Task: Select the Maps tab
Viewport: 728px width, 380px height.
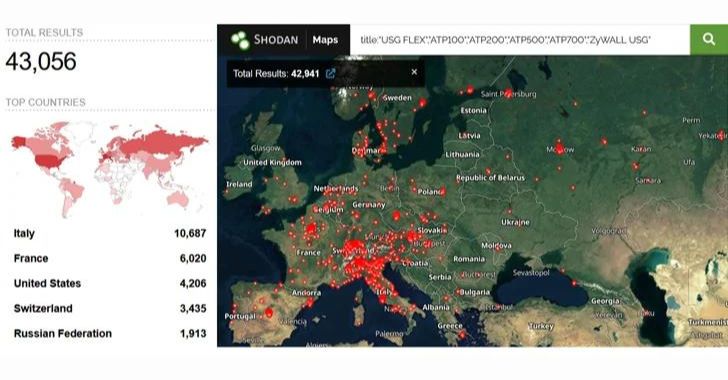Action: (x=325, y=40)
